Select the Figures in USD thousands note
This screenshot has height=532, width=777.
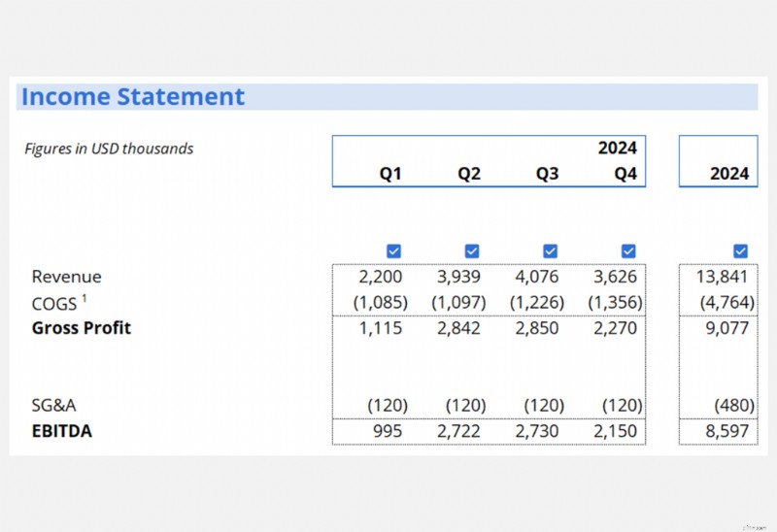tap(109, 149)
